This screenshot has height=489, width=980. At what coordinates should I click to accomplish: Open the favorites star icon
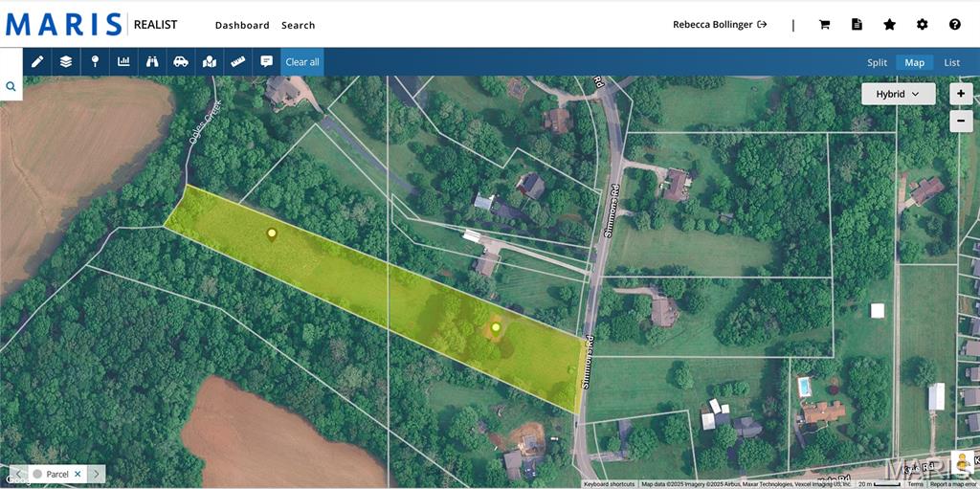click(889, 24)
